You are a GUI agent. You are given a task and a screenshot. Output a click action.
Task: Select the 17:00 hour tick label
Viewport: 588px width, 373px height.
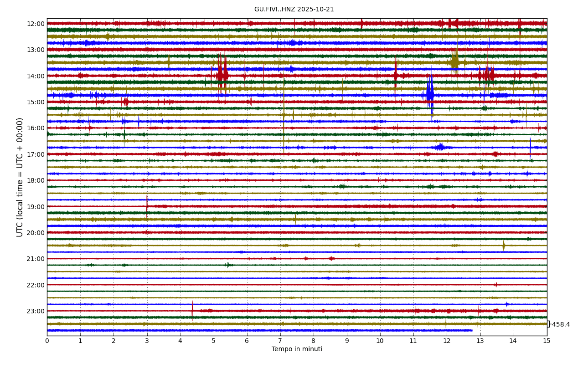tap(36, 154)
